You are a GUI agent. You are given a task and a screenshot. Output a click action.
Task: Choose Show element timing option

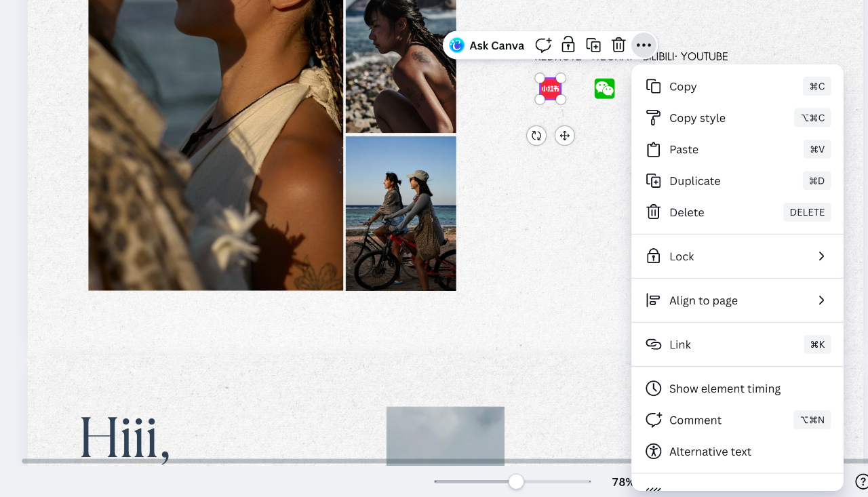[724, 389]
